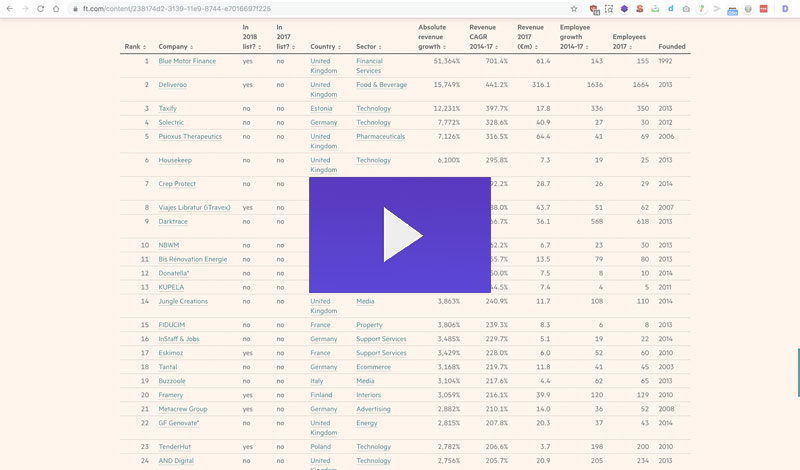Screen dimensions: 800x470
Task: Open the Deliveroo company link
Action: (x=172, y=85)
